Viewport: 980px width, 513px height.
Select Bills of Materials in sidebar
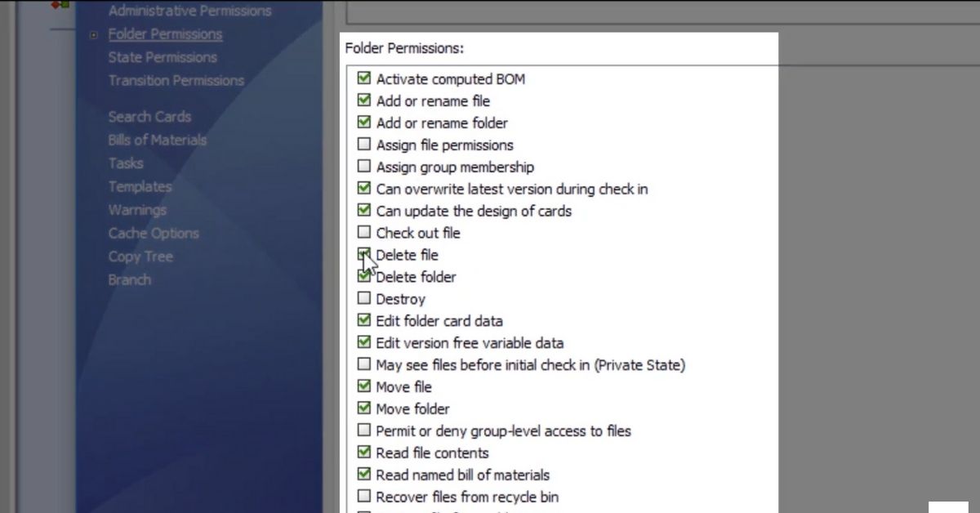(157, 140)
